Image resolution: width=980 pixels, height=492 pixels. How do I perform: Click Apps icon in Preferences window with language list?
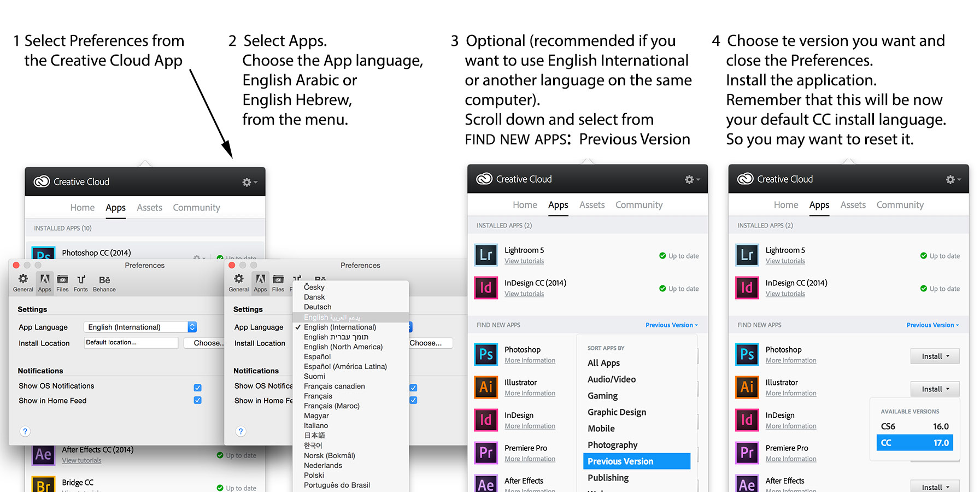click(x=261, y=283)
